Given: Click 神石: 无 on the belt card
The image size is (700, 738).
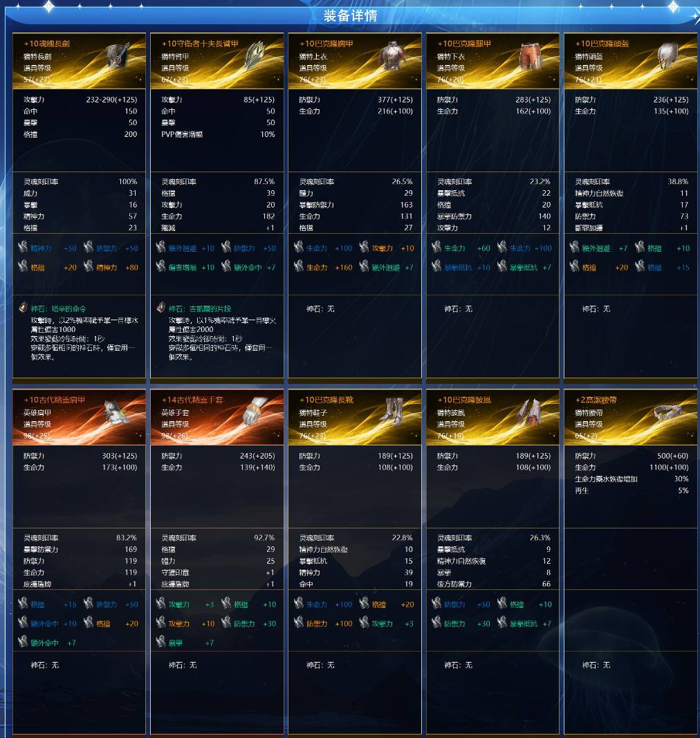Looking at the screenshot, I should point(596,665).
